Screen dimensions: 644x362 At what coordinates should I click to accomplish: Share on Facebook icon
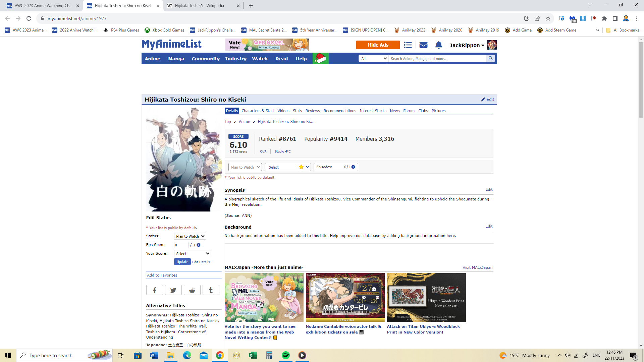tap(154, 290)
